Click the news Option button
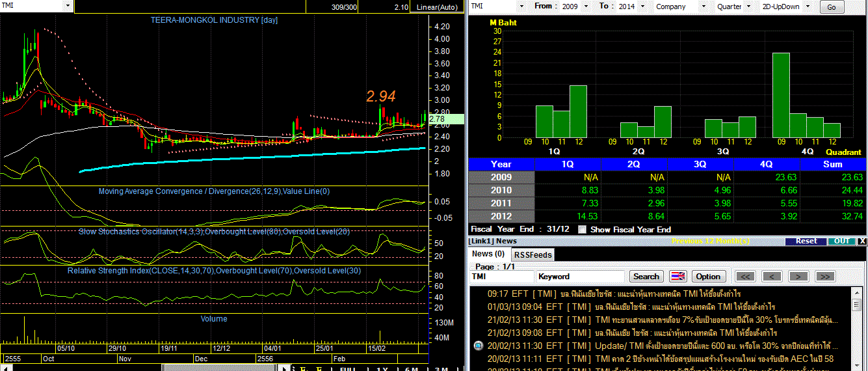 (x=709, y=277)
